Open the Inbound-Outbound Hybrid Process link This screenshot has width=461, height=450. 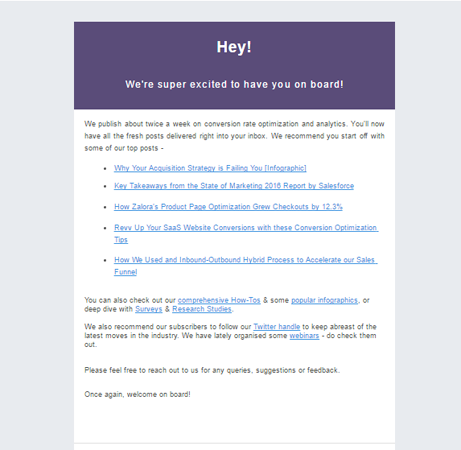[x=246, y=260]
